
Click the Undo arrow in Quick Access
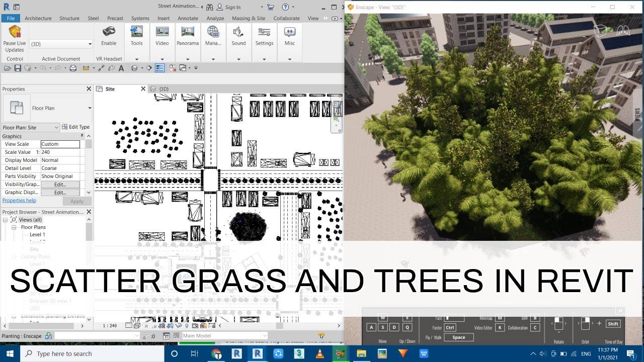click(x=43, y=68)
